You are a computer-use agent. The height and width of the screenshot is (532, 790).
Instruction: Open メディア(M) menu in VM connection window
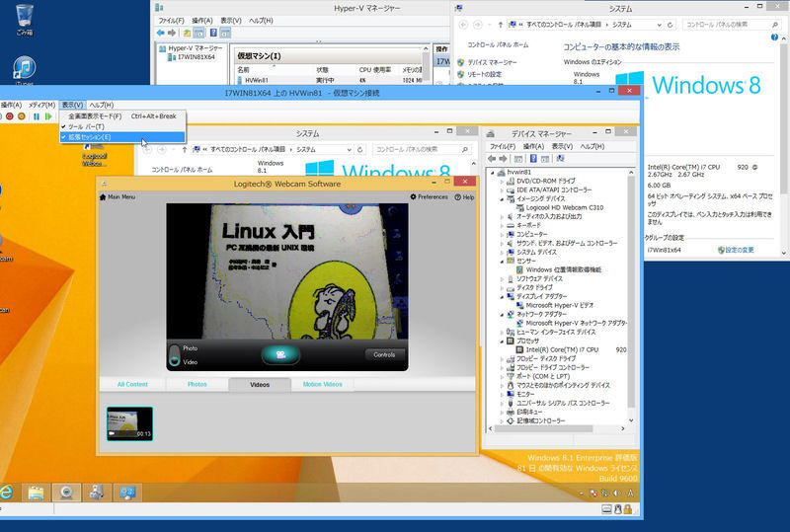coord(41,105)
